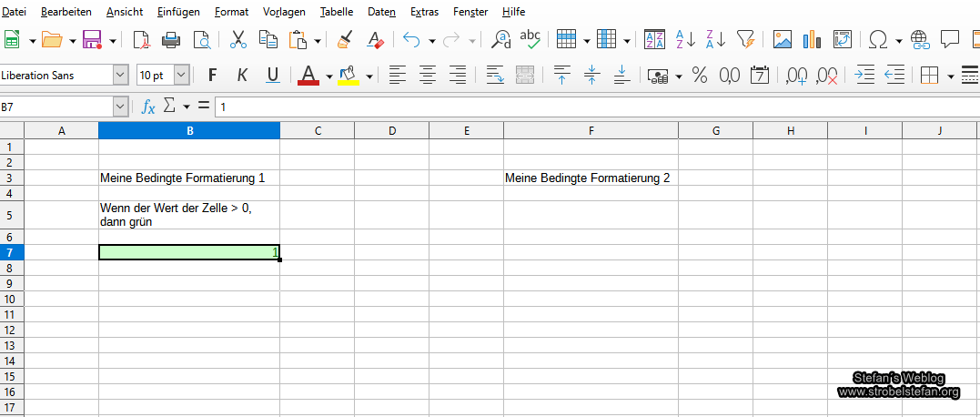Open the Format menu
This screenshot has width=980, height=417.
pos(231,11)
